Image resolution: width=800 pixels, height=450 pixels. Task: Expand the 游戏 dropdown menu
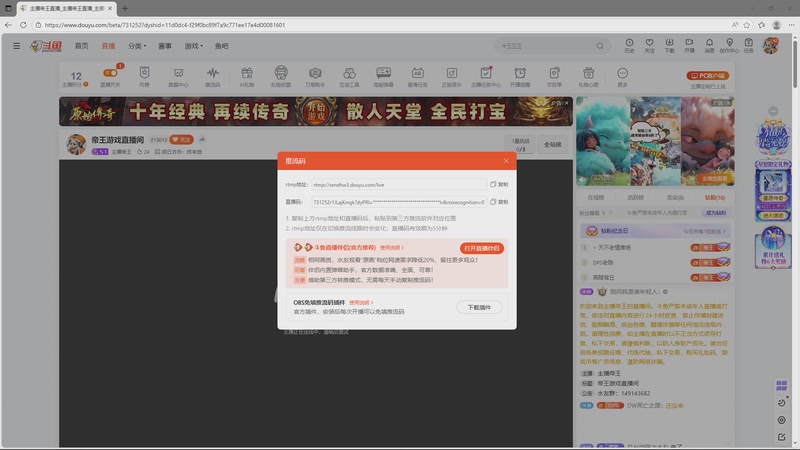tap(193, 46)
